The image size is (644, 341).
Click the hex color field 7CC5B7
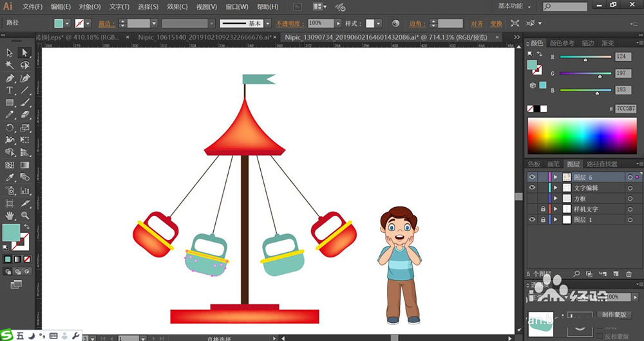pos(626,109)
